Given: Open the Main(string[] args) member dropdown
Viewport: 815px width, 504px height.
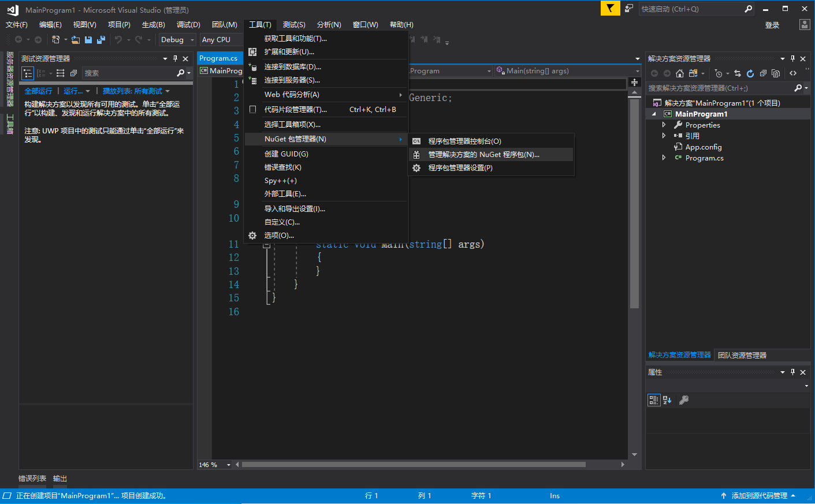Looking at the screenshot, I should pyautogui.click(x=567, y=71).
